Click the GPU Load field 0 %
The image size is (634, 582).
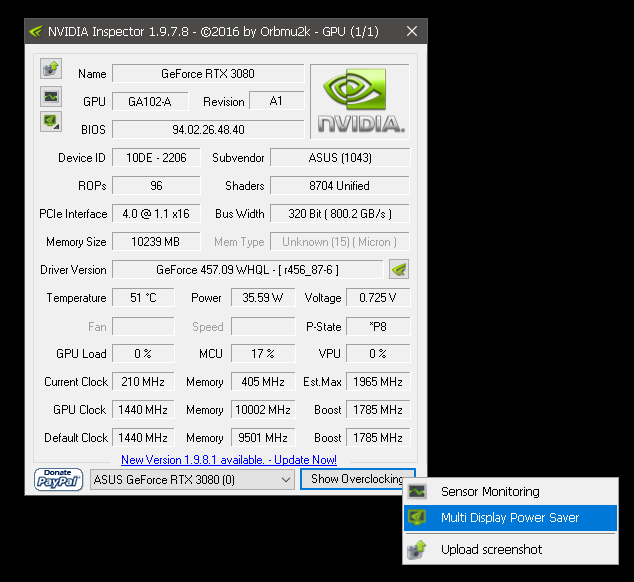point(143,354)
